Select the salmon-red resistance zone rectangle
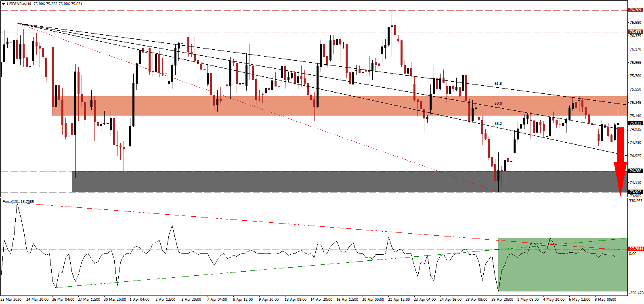The width and height of the screenshot is (644, 304). tap(340, 106)
